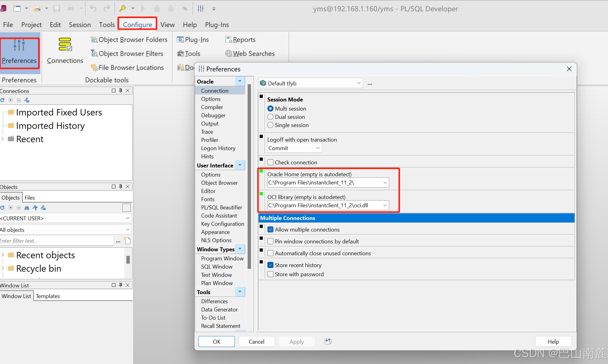This screenshot has width=608, height=364.
Task: Click the Redo arrow in toolbar
Action: (106, 9)
